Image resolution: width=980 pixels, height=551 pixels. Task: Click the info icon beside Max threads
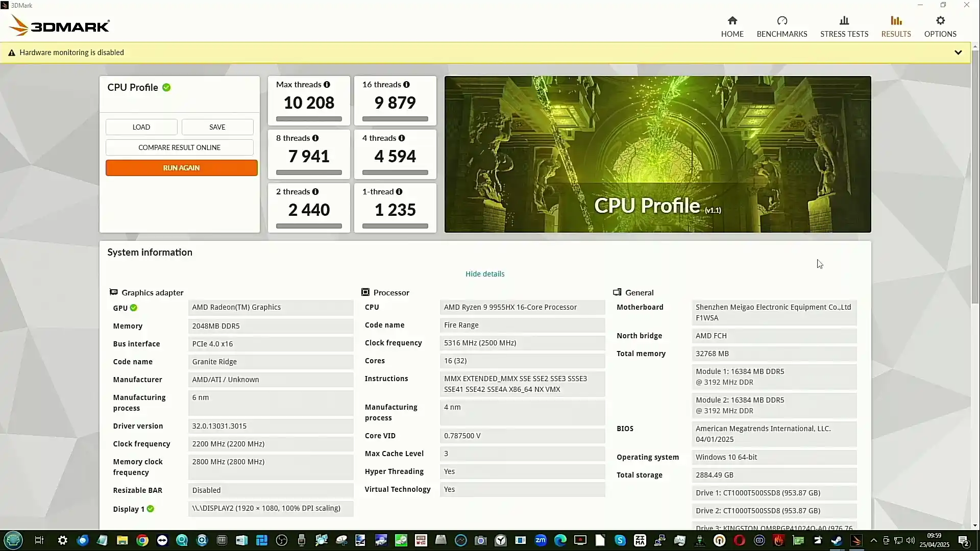[327, 85]
